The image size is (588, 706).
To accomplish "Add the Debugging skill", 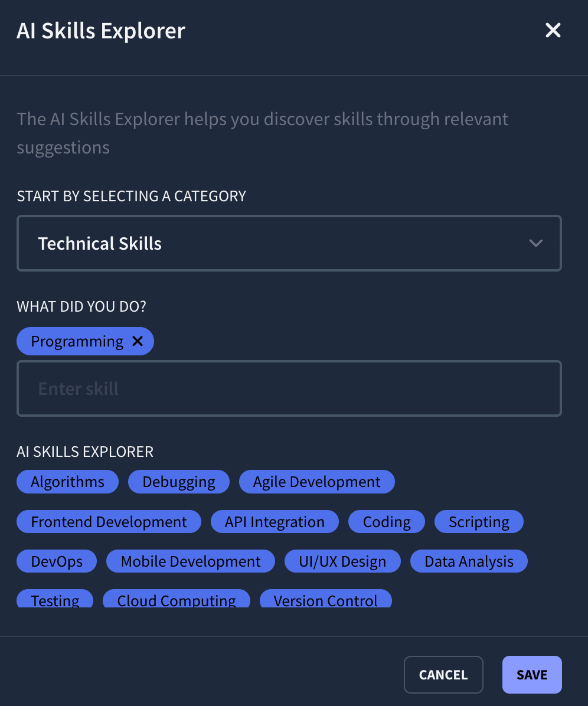I will coord(178,482).
